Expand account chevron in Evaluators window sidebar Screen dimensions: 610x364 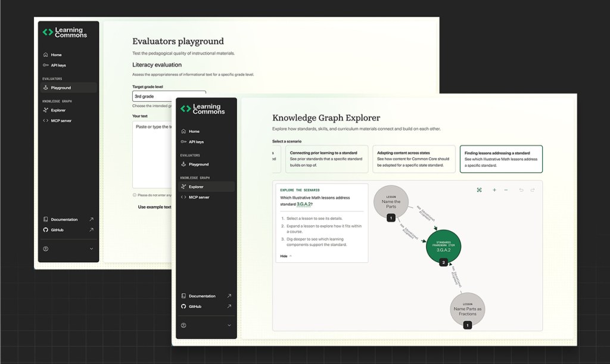(91, 249)
